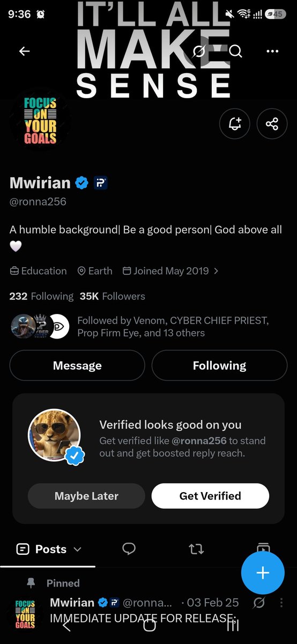Dismiss promo with Maybe Later

point(86,496)
